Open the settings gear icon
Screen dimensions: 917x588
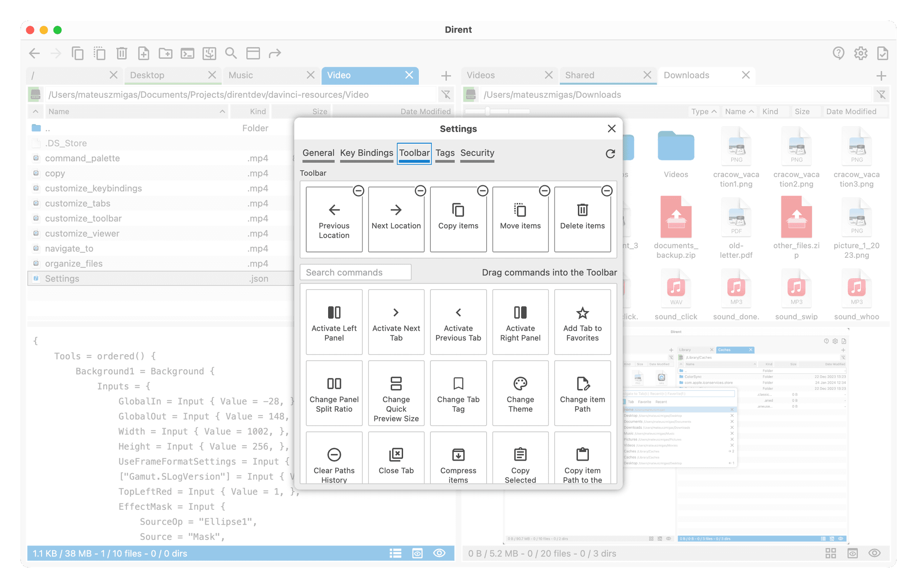pos(861,53)
